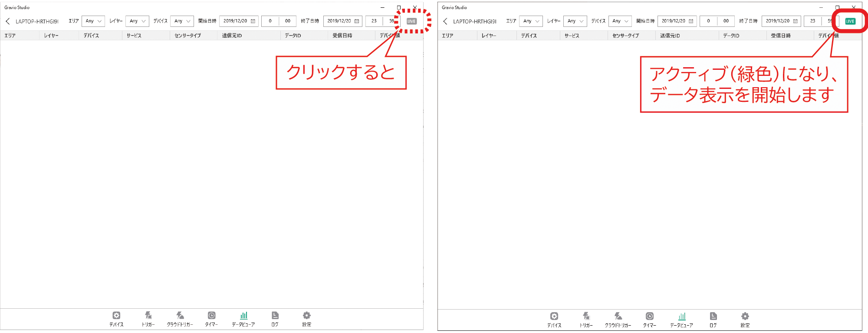Open 設定 gear icon in left window
The image size is (868, 333).
point(307,315)
